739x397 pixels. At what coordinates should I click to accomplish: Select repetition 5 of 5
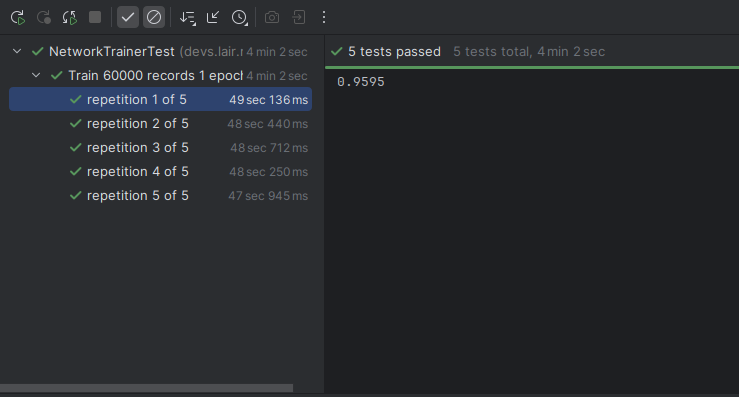[160, 196]
